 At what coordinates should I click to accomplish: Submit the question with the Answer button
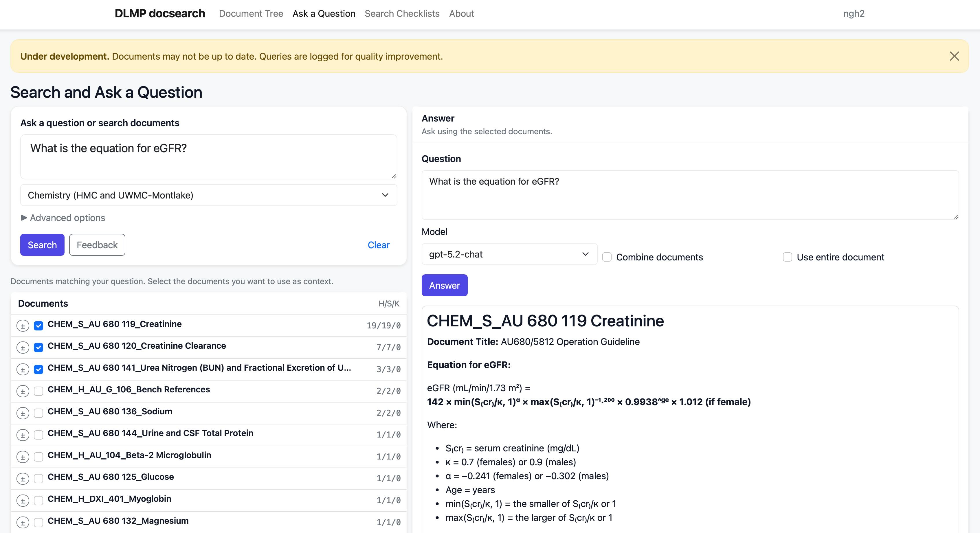[444, 285]
